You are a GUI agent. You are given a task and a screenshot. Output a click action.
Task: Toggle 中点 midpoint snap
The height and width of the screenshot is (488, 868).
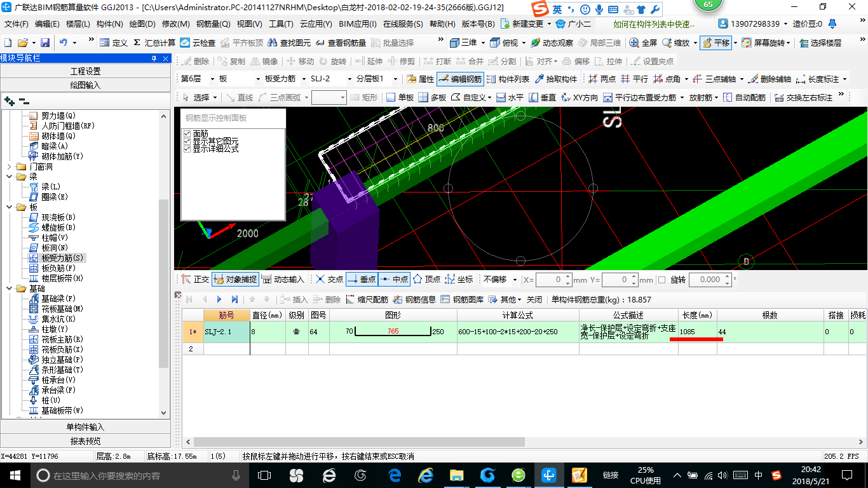(x=394, y=280)
